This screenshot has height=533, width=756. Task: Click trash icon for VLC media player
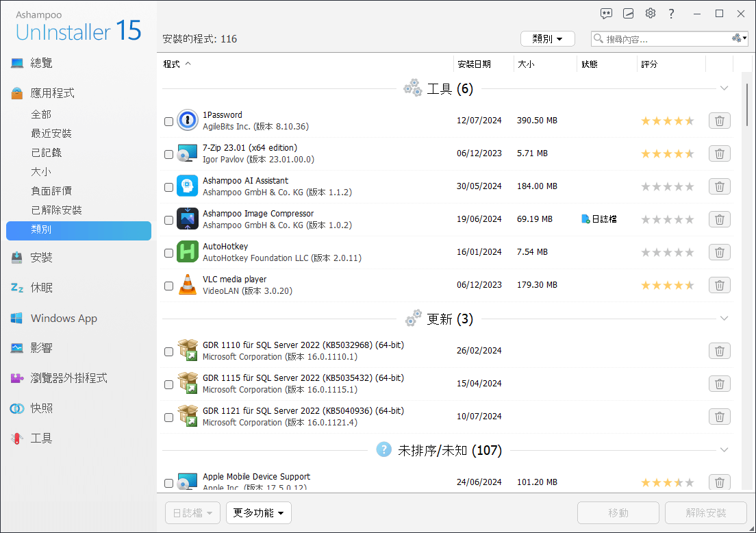point(719,284)
